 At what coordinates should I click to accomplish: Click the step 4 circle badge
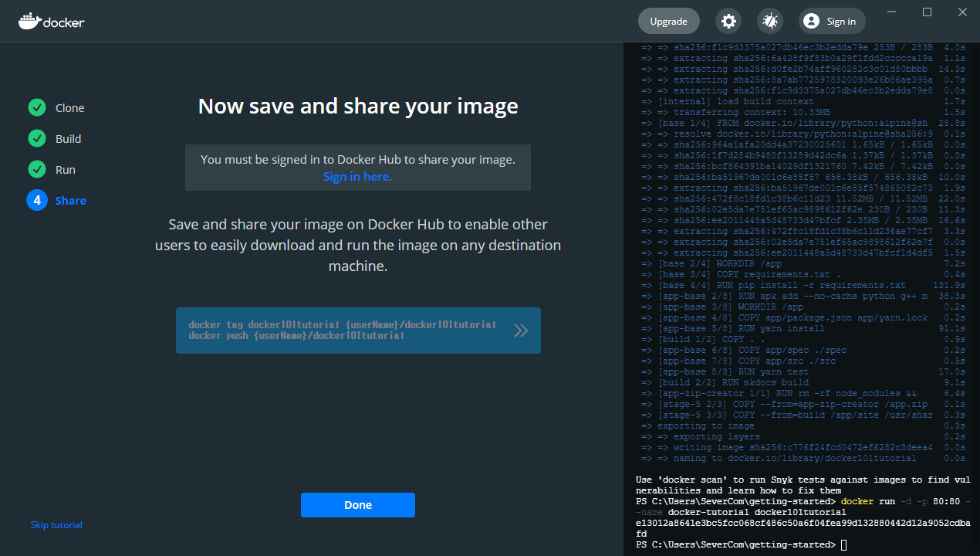coord(36,200)
